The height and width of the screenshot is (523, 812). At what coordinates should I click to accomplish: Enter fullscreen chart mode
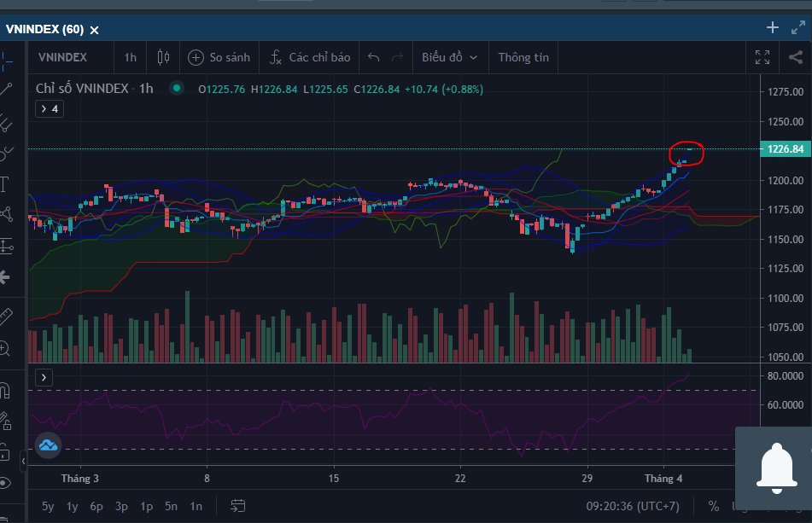click(762, 57)
